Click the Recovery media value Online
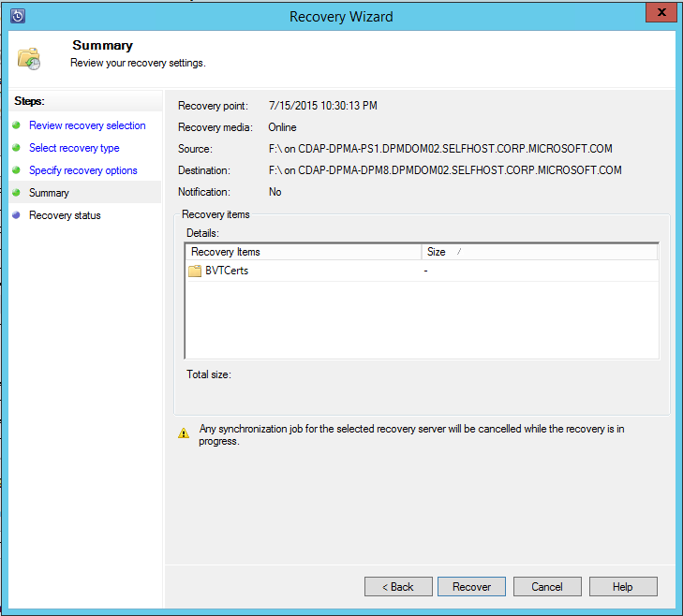The height and width of the screenshot is (616, 683). [282, 127]
